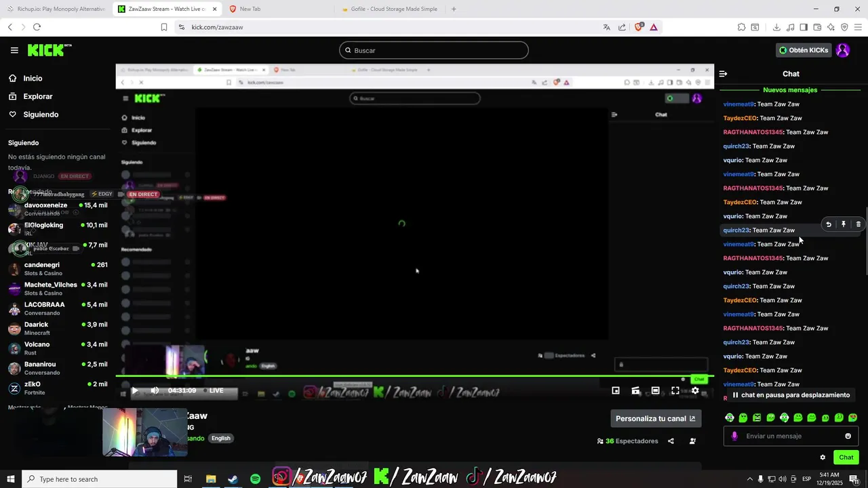Open recommended channel LACOBRAAA
Screen dimensions: 868x488
(58, 308)
